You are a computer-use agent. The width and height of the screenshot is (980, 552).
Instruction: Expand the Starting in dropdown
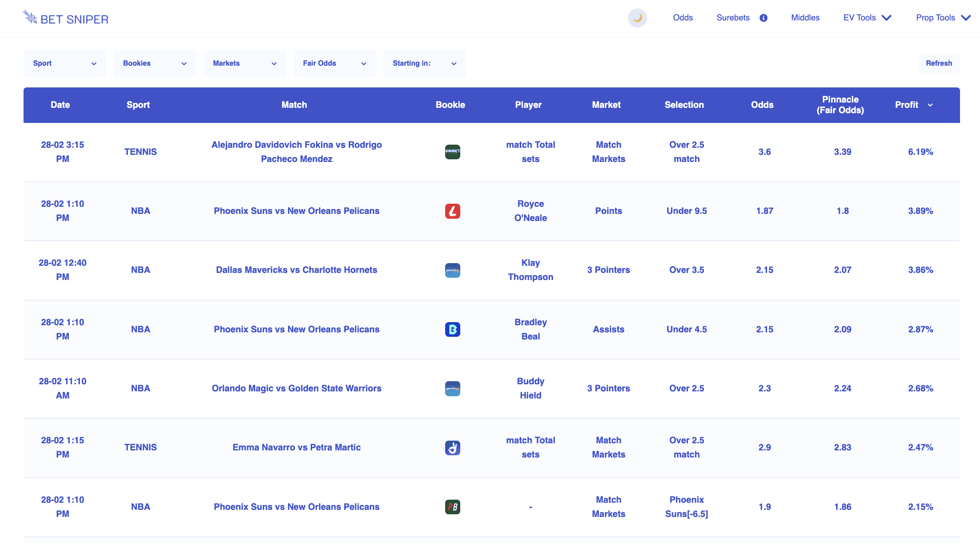pos(425,63)
